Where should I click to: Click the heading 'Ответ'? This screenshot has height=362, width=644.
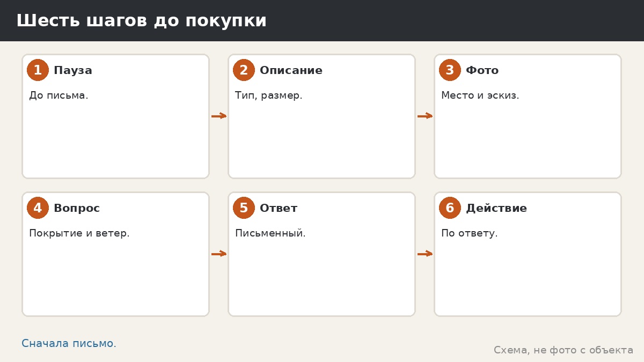point(279,208)
